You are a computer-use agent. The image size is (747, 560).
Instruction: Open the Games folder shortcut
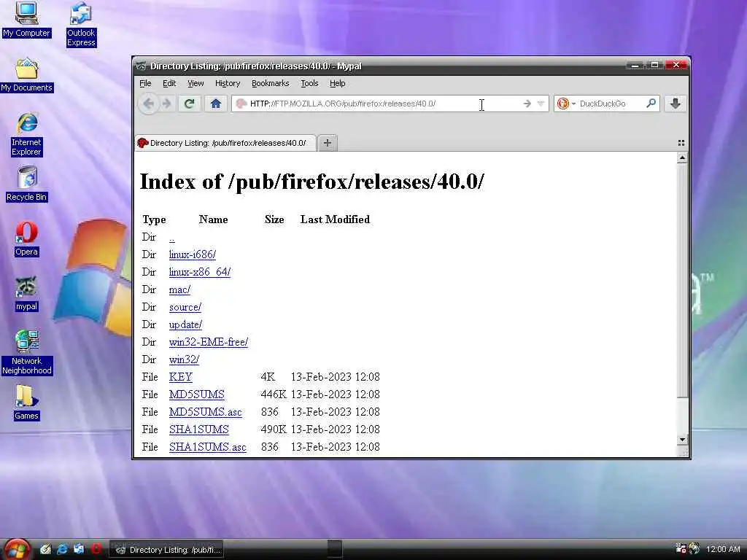point(26,402)
